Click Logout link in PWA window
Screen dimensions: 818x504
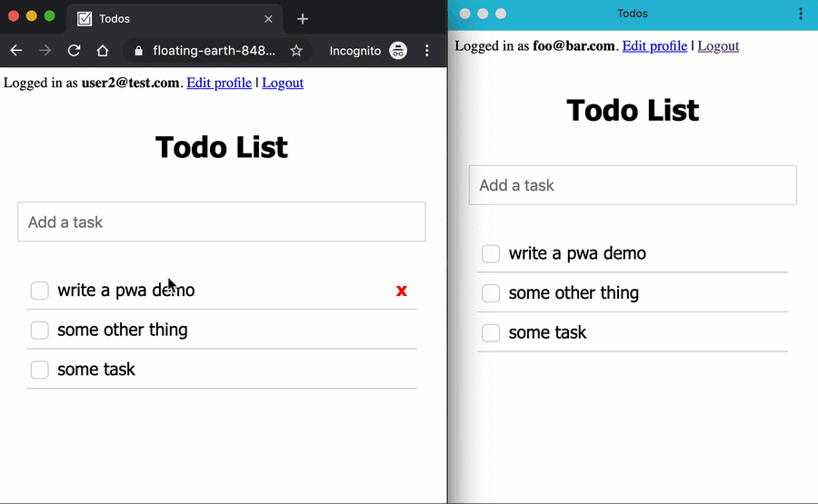click(718, 46)
